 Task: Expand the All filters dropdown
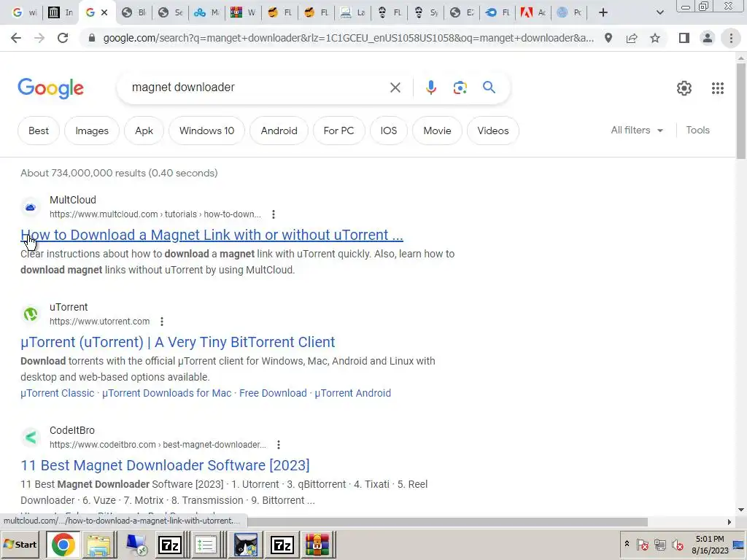click(x=637, y=130)
